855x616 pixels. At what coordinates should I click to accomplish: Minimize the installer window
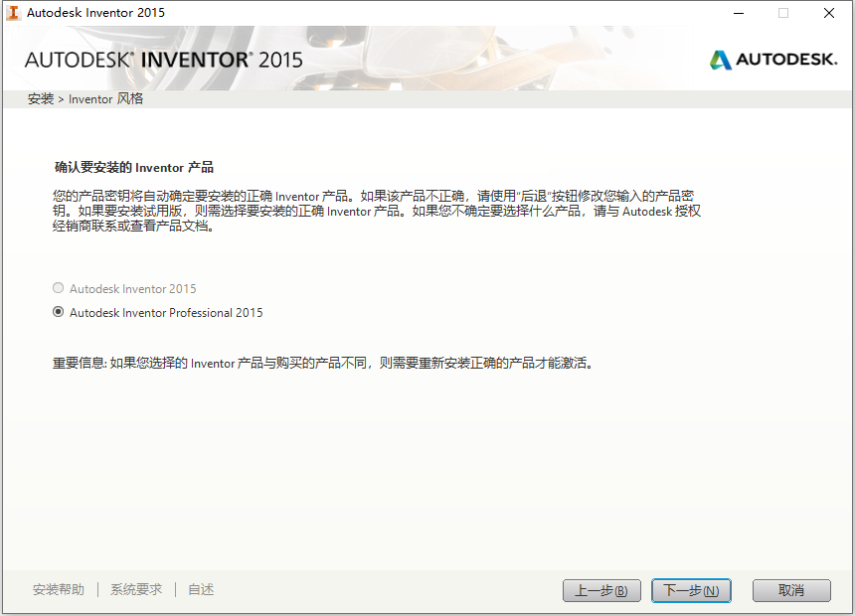click(739, 13)
